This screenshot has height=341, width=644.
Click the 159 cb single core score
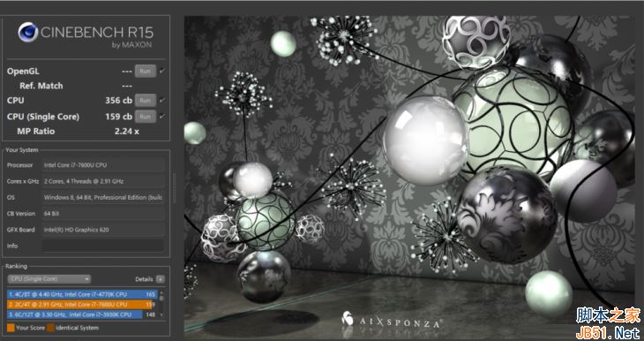[119, 117]
